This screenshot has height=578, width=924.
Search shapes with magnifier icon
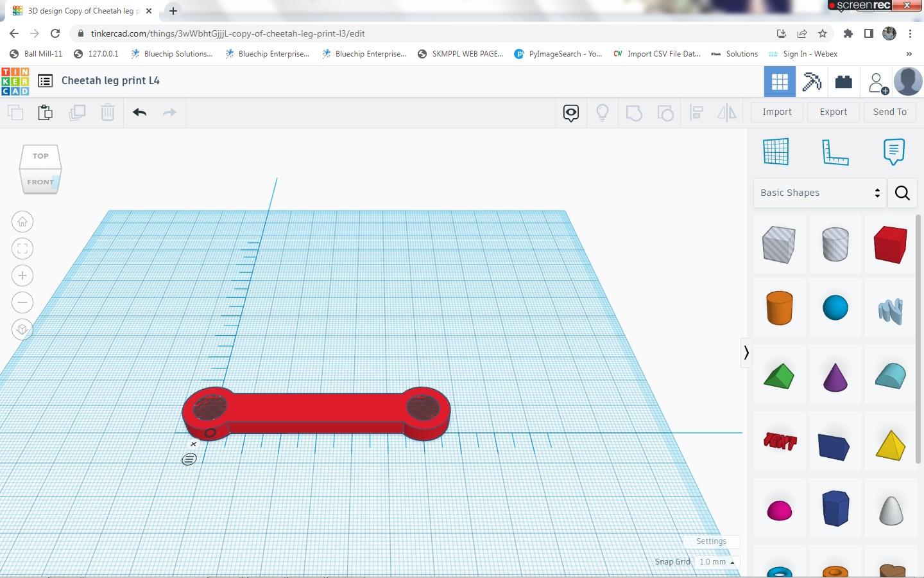(902, 193)
